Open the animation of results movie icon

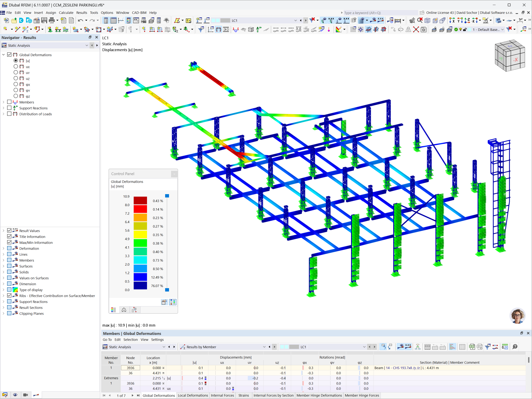click(25, 395)
